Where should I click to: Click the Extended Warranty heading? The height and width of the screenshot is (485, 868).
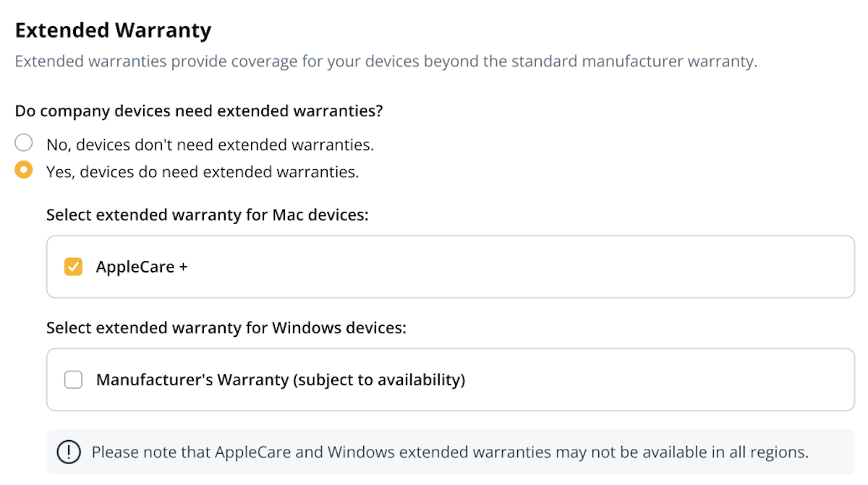pyautogui.click(x=113, y=30)
